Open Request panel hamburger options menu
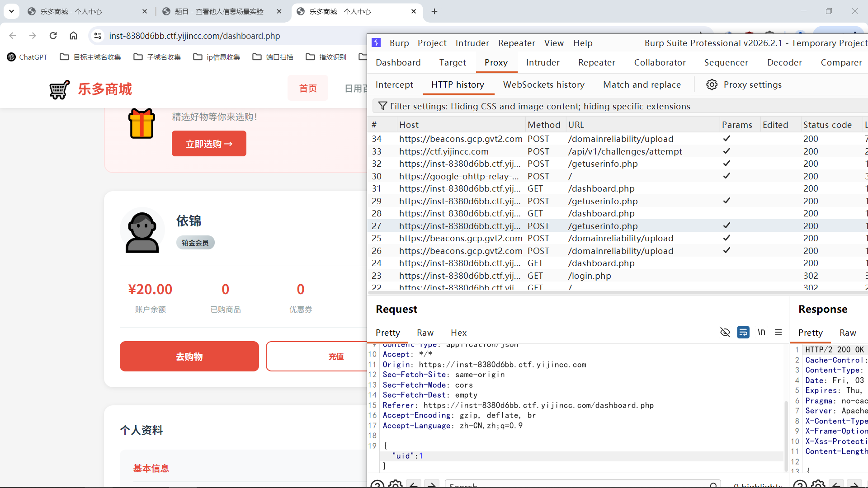The width and height of the screenshot is (868, 488). (778, 333)
